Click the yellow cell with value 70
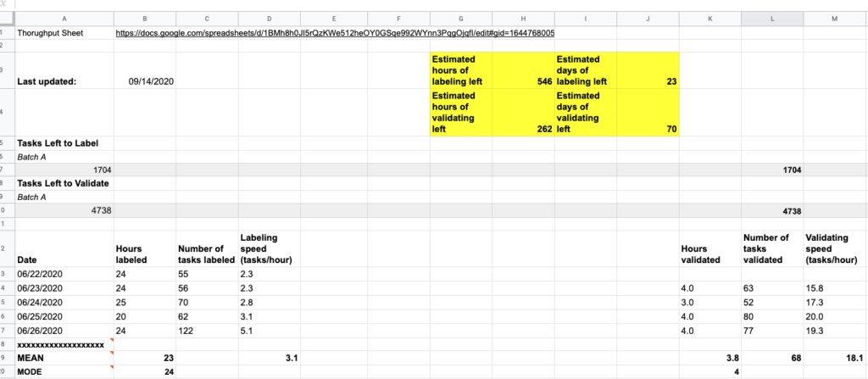This screenshot has width=868, height=379. (648, 113)
